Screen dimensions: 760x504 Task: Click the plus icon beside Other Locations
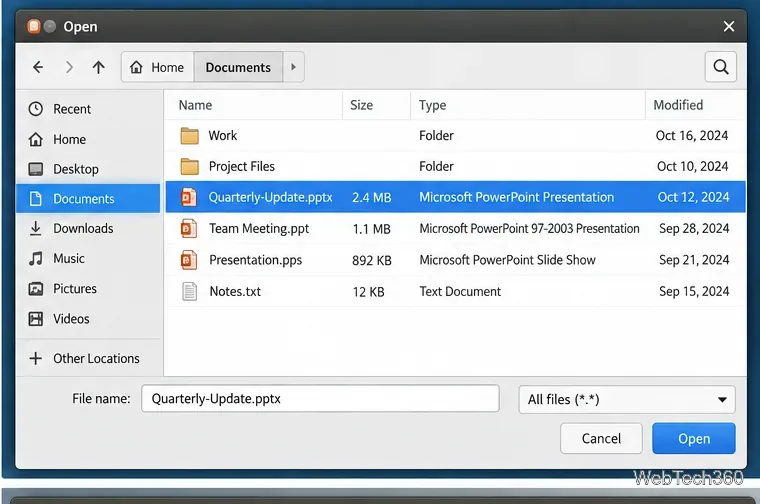coord(36,358)
